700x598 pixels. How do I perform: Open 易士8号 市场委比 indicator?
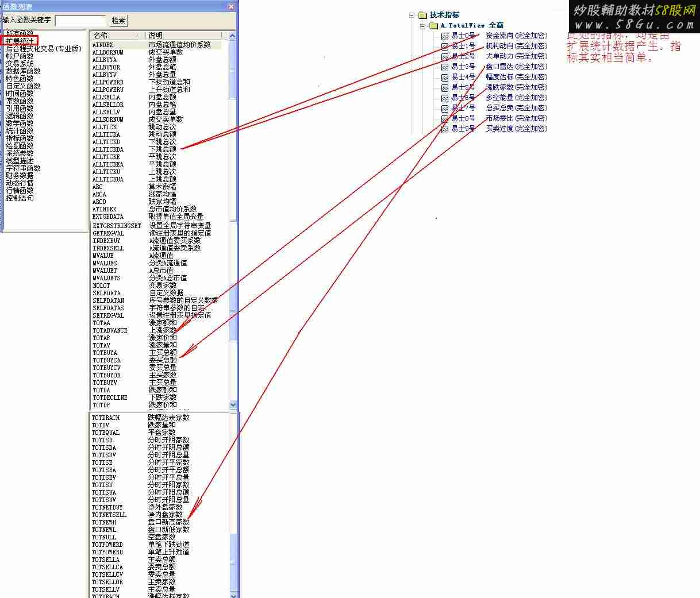click(499, 118)
